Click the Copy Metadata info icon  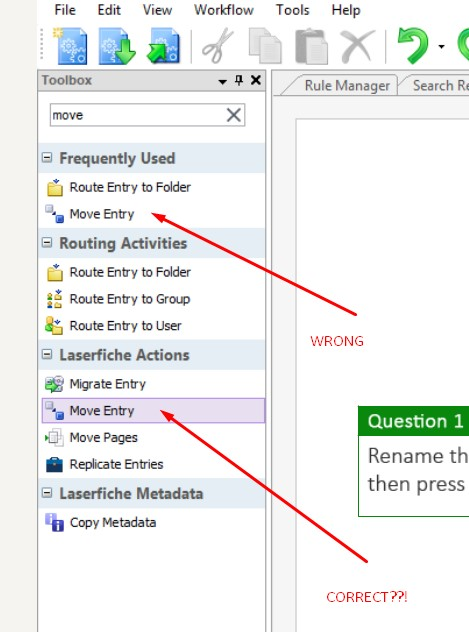pyautogui.click(x=54, y=522)
